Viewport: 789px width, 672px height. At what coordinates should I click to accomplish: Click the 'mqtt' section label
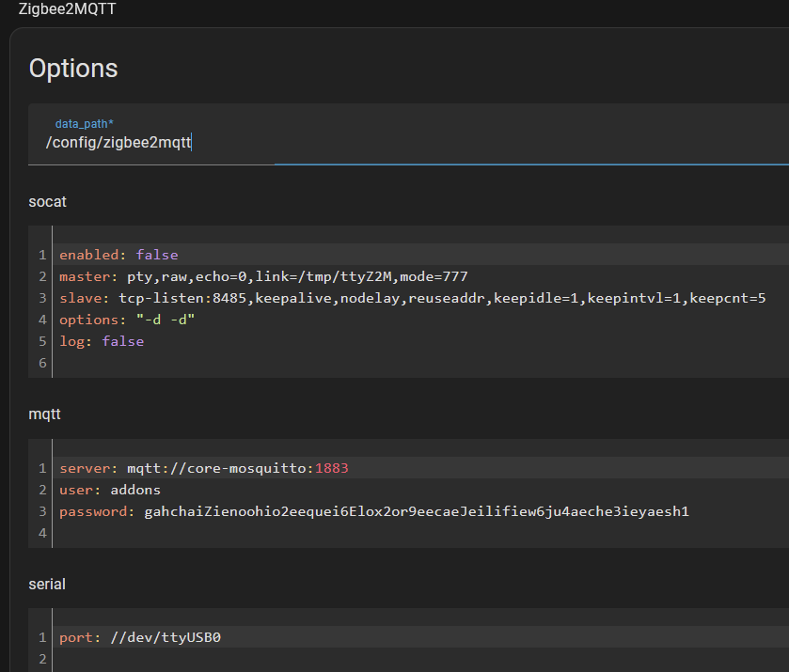[x=45, y=414]
